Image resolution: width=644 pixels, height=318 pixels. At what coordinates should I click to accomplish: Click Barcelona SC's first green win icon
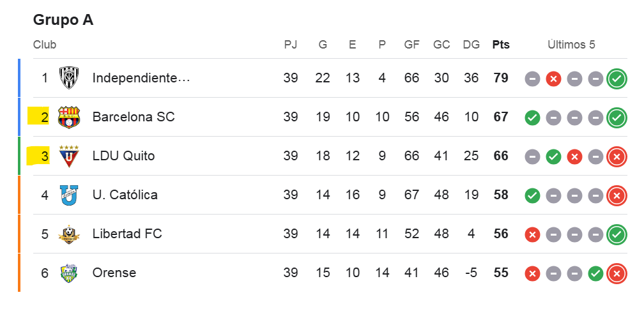coord(532,117)
